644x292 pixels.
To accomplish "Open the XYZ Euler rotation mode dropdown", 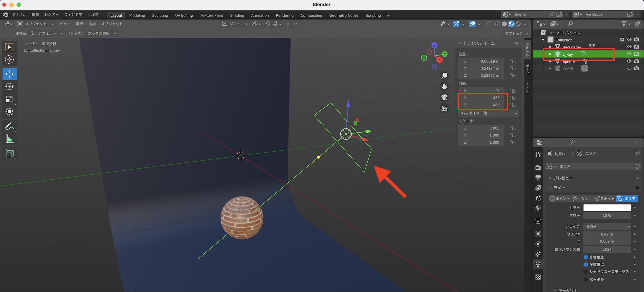I will 488,113.
